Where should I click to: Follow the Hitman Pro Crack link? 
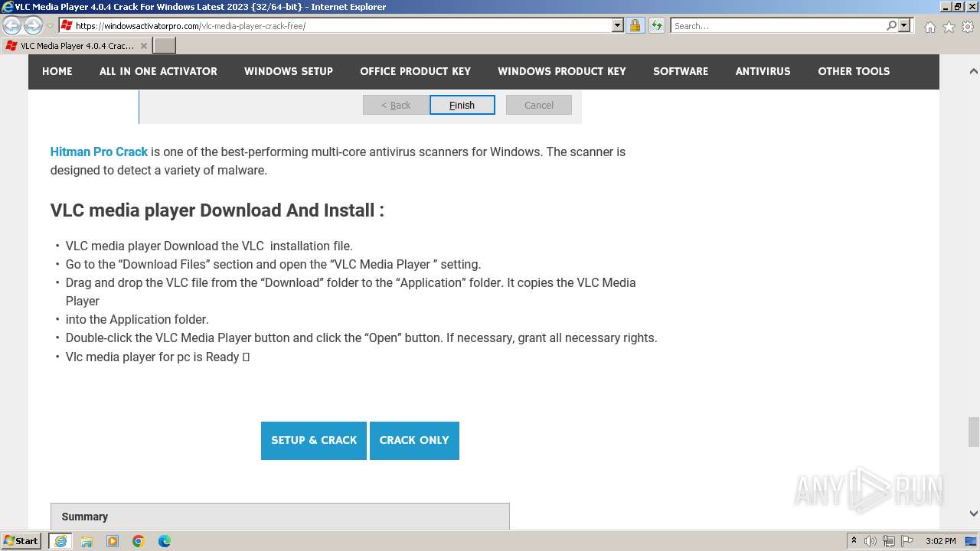click(x=99, y=152)
